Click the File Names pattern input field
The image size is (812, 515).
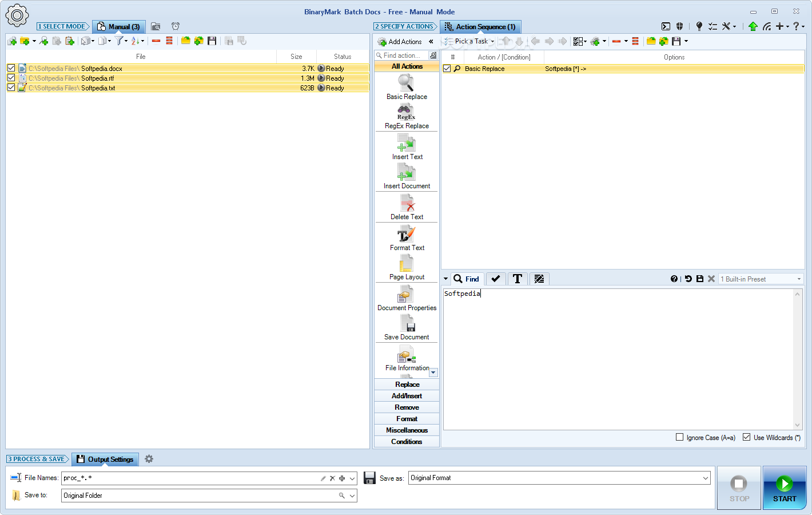point(190,478)
